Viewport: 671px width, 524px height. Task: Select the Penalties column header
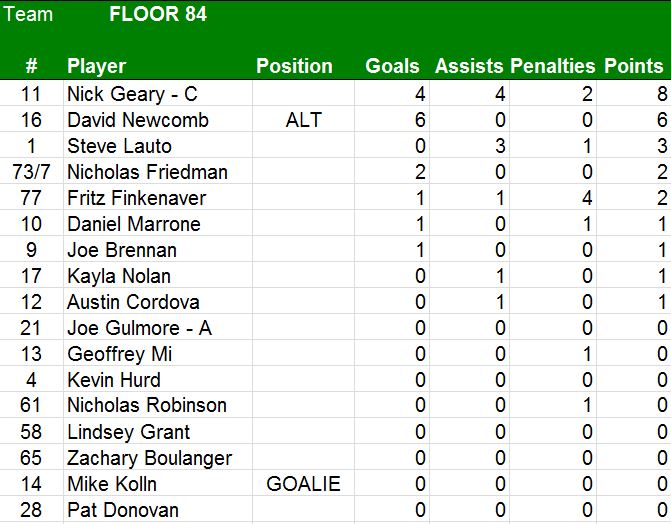tap(552, 66)
